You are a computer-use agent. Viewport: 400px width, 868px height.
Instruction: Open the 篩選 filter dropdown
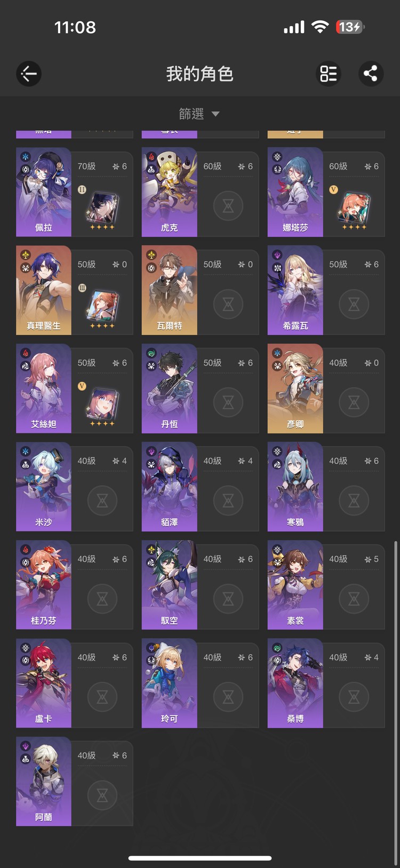coord(199,114)
